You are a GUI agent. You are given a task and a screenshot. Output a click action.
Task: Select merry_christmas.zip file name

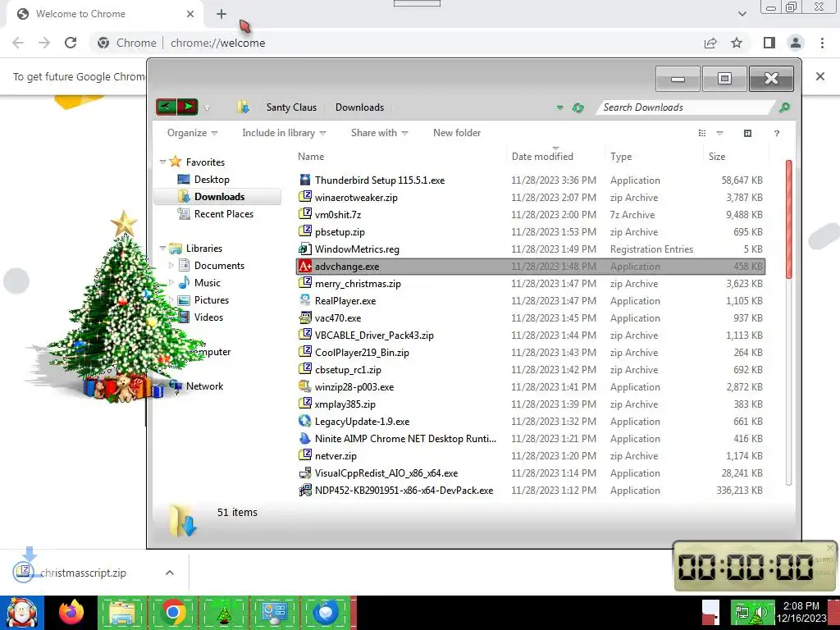pos(358,283)
